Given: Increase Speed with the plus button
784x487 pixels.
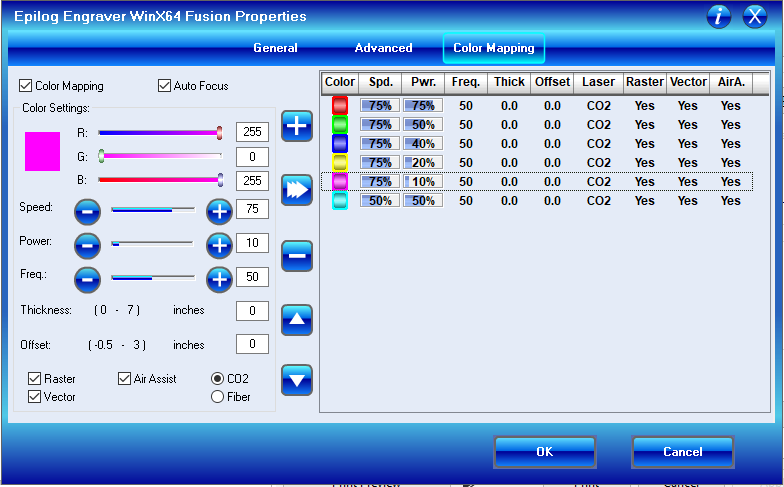Looking at the screenshot, I should (219, 212).
